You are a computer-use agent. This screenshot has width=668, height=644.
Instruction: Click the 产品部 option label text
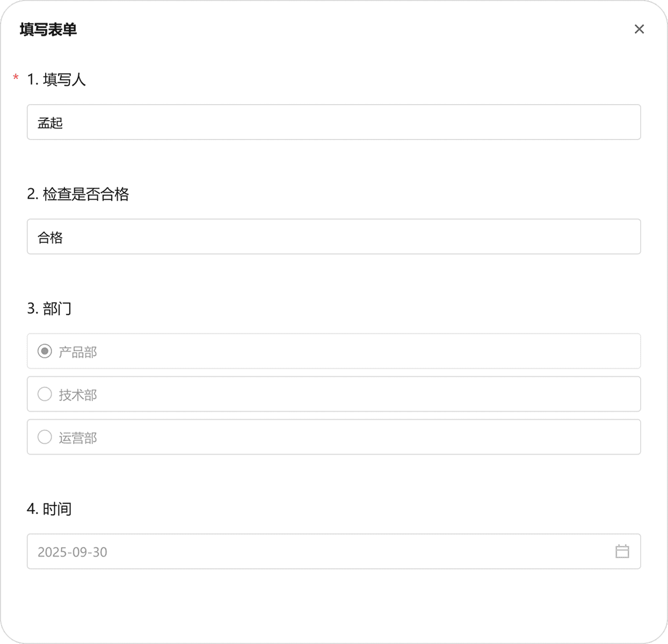coord(78,352)
